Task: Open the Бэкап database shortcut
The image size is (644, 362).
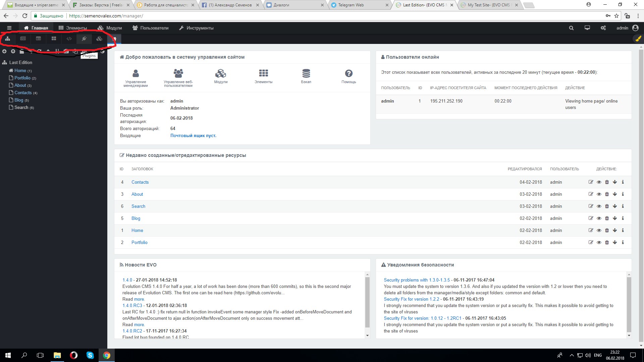Action: pos(306,76)
